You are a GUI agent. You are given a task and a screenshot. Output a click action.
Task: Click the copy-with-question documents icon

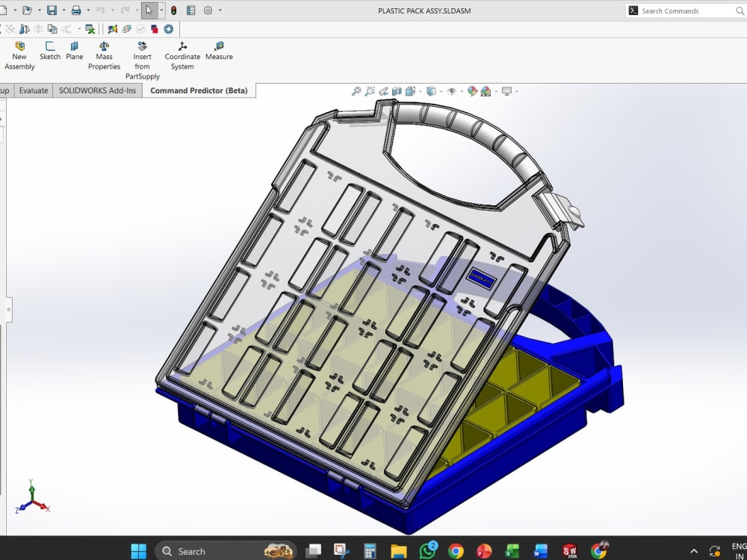52,29
